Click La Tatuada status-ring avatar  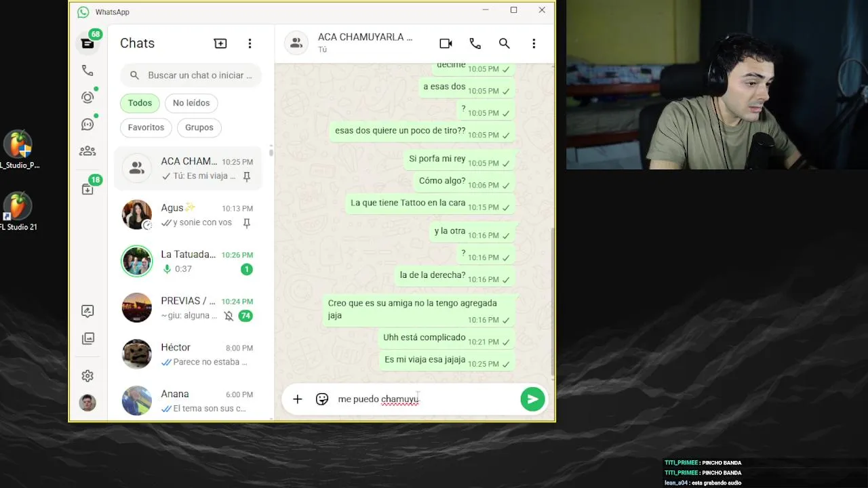(x=137, y=262)
